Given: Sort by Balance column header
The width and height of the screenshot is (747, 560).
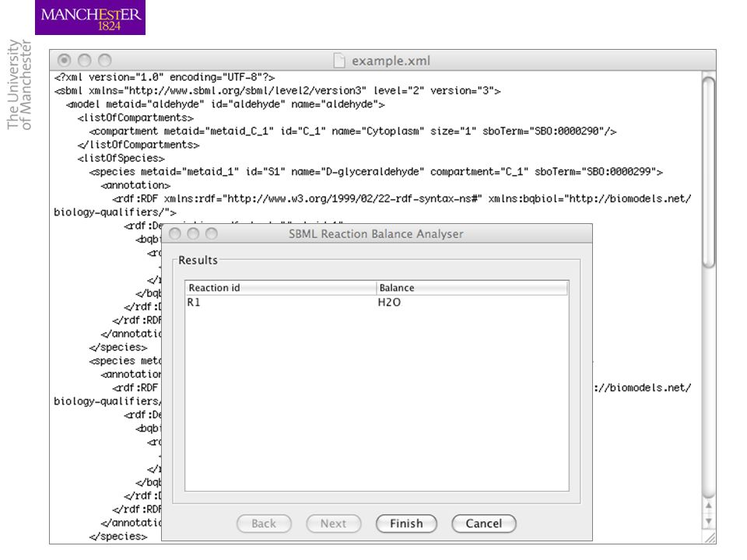Looking at the screenshot, I should 472,288.
